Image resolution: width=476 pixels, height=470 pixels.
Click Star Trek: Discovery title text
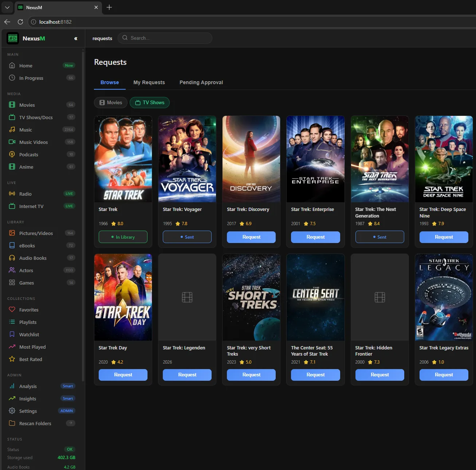[x=248, y=209]
